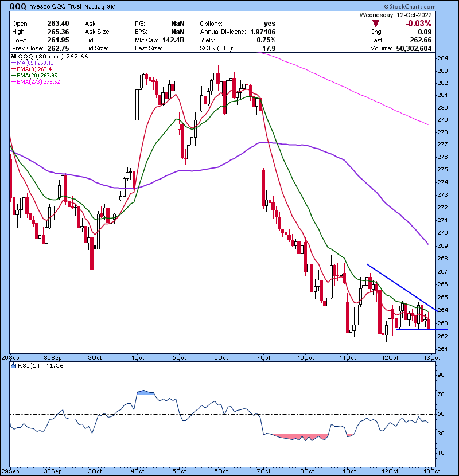Click the 10Oct date label under price chart
The image size is (459, 476).
306,358
